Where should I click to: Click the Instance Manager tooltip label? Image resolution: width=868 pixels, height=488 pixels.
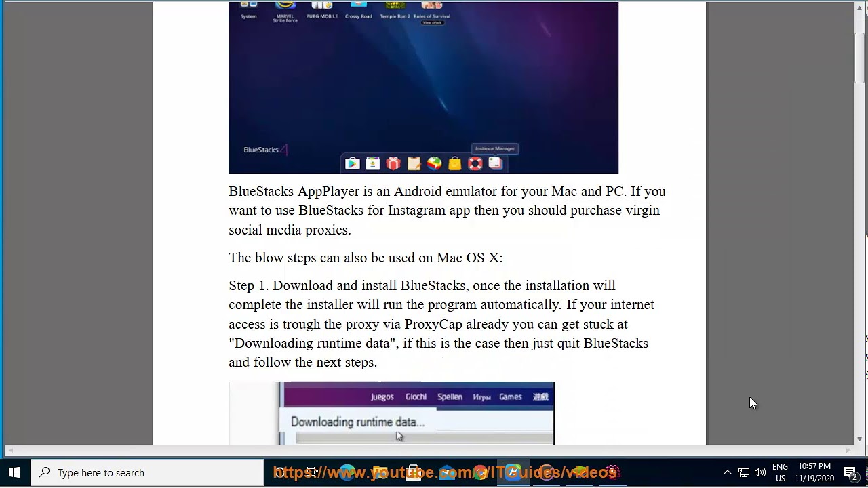[495, 148]
